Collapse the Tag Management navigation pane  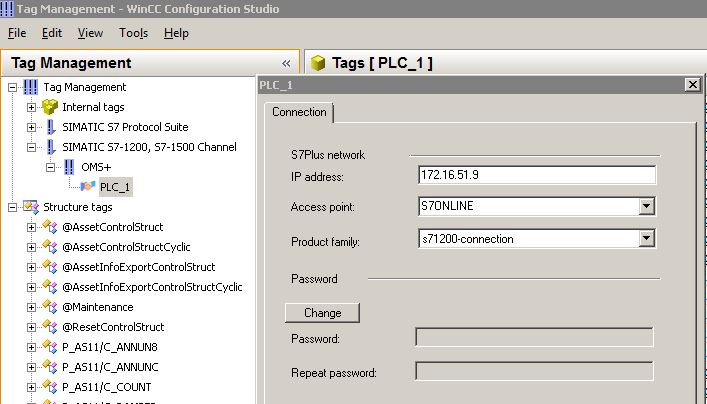(286, 64)
